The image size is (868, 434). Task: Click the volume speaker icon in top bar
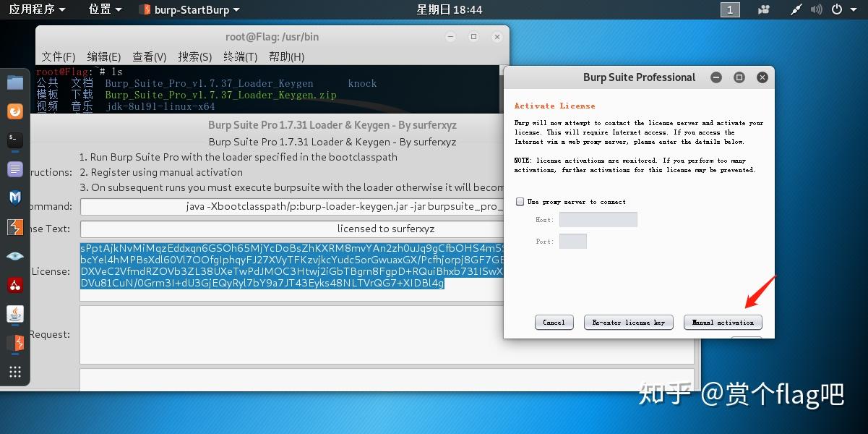(x=816, y=9)
